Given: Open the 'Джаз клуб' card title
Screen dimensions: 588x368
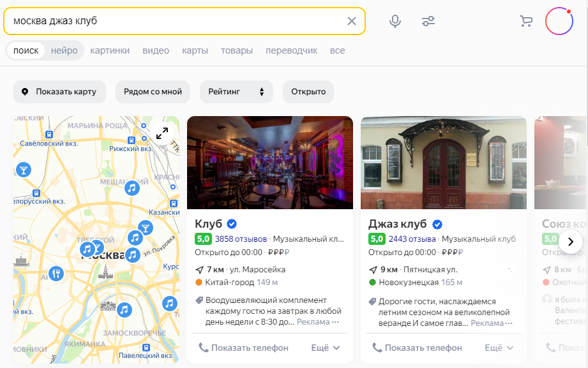Looking at the screenshot, I should (x=398, y=224).
